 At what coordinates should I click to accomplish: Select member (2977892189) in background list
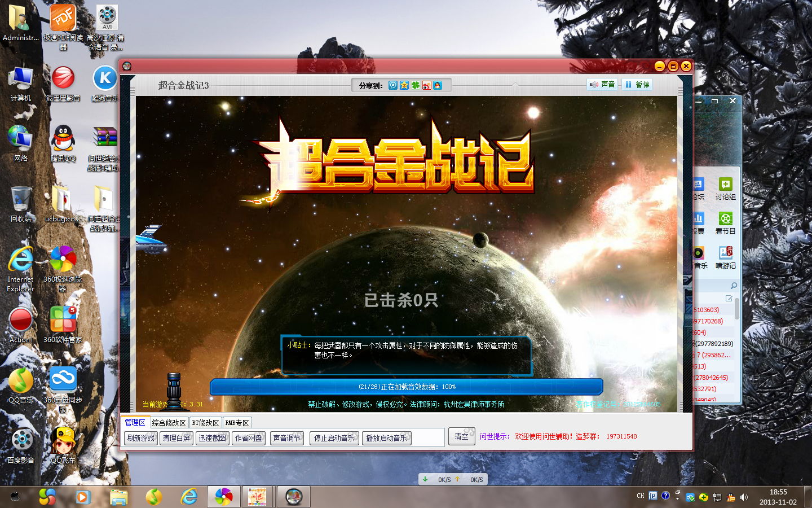pos(714,344)
